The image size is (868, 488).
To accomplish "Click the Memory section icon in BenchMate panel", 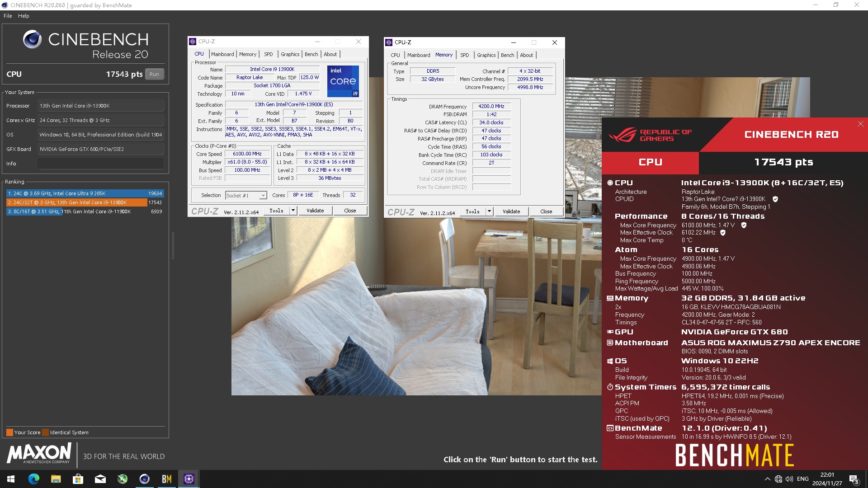I will click(610, 298).
